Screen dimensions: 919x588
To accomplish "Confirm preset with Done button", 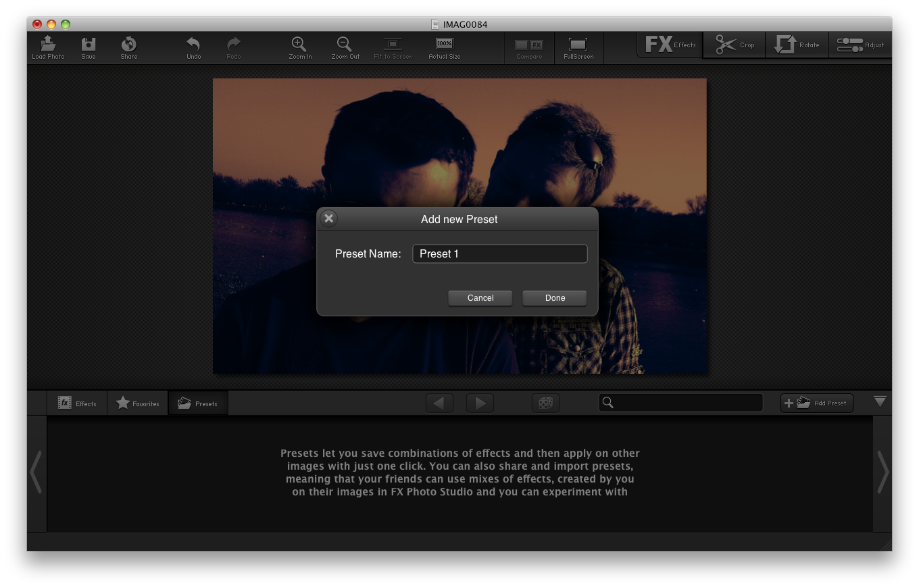I will coord(554,298).
